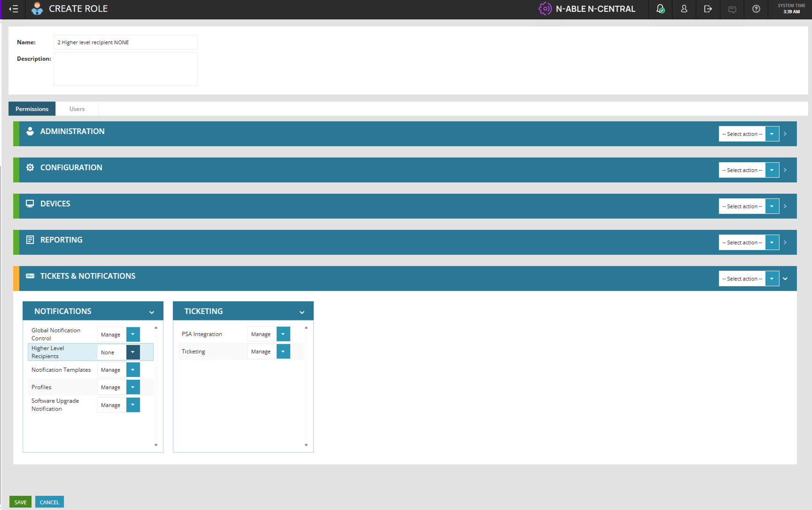The height and width of the screenshot is (510, 812).
Task: Select the Permissions tab
Action: click(32, 109)
